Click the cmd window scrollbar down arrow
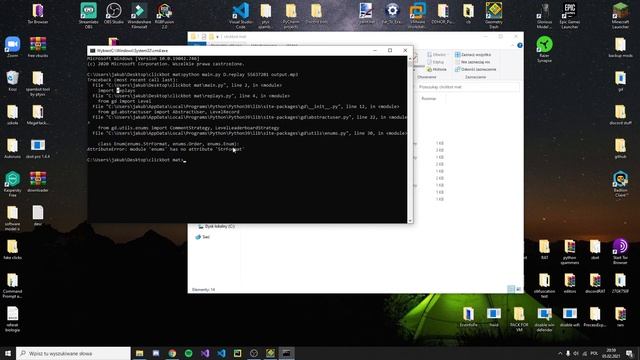Screen dimensions: 640x360 [410, 220]
